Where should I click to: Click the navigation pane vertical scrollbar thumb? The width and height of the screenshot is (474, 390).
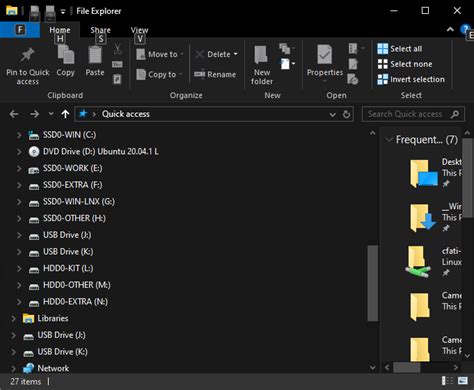coord(373,283)
